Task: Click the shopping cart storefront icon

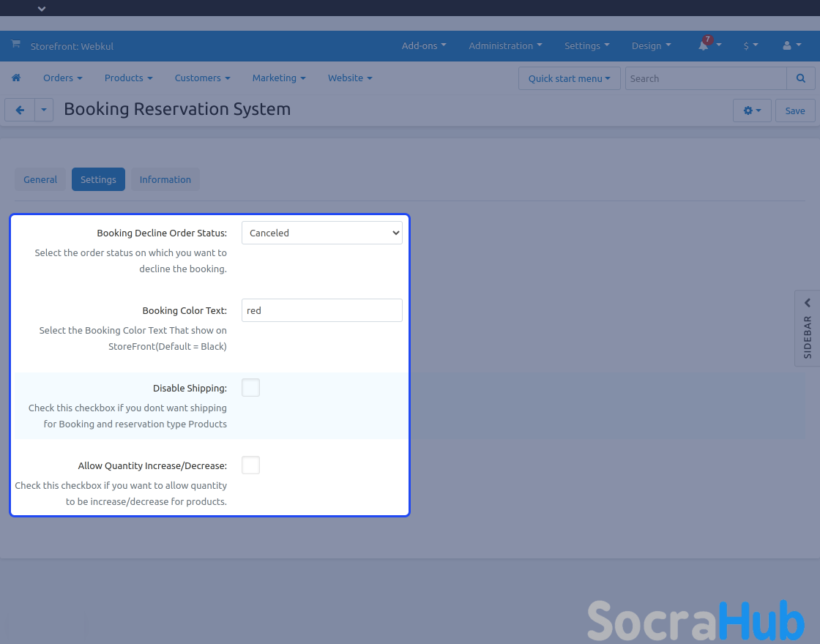Action: tap(15, 45)
